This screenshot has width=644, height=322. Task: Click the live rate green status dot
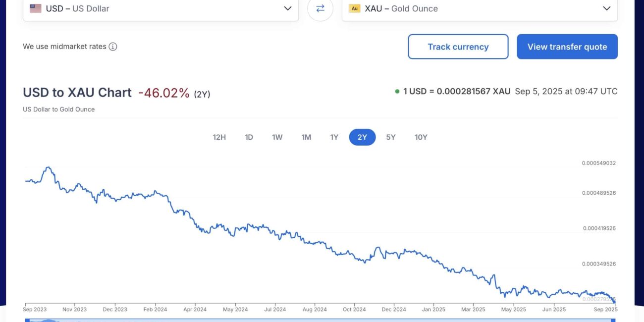click(x=397, y=91)
